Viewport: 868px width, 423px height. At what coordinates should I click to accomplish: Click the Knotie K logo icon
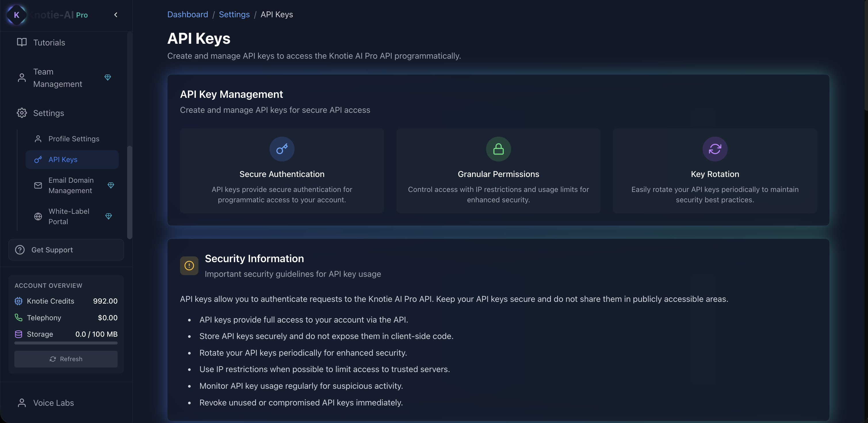pyautogui.click(x=16, y=15)
